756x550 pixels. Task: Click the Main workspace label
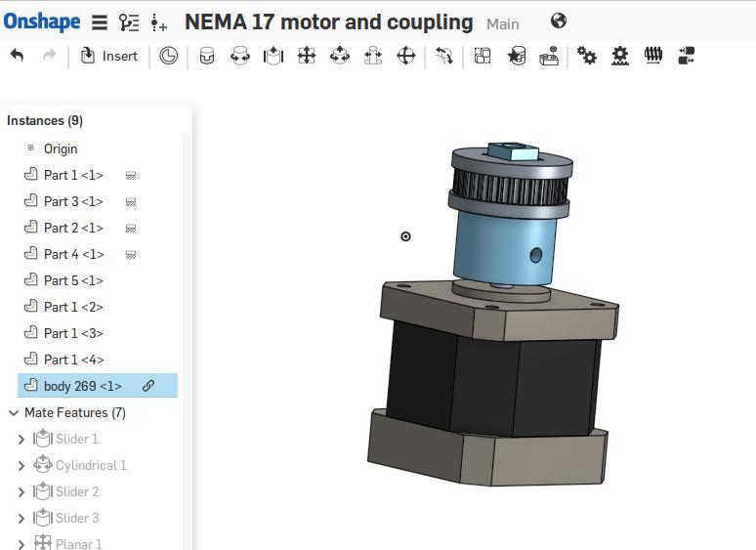tap(502, 24)
